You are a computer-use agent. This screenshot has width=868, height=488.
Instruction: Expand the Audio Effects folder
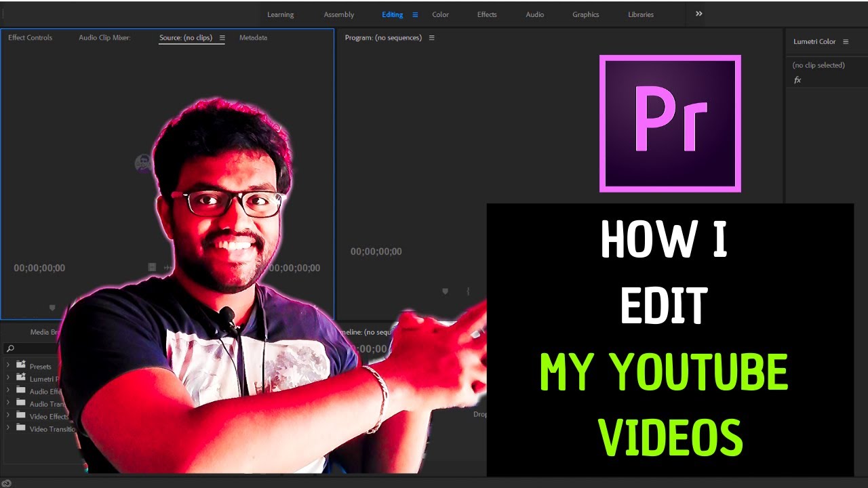point(8,391)
